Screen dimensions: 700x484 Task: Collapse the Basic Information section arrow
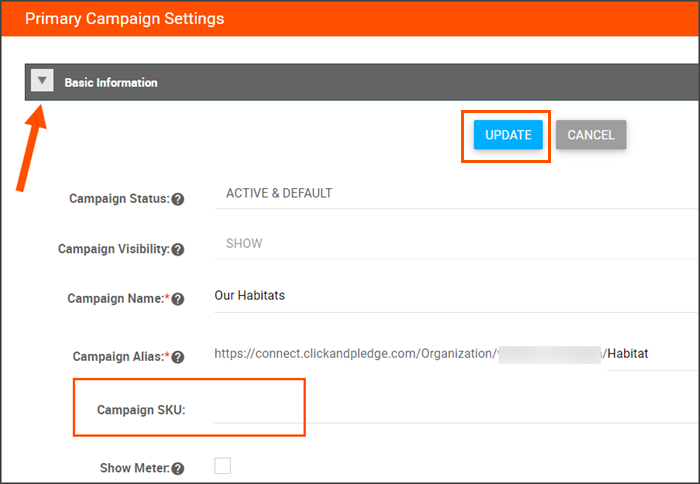point(42,82)
